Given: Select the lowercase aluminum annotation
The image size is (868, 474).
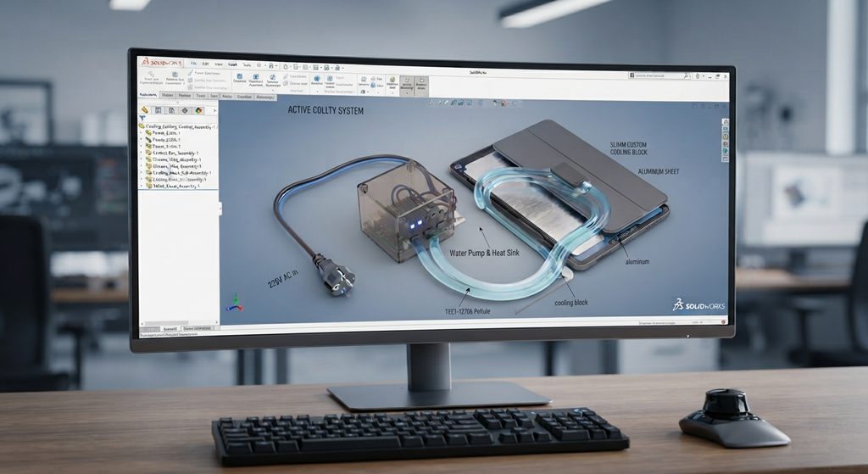Looking at the screenshot, I should tap(637, 261).
